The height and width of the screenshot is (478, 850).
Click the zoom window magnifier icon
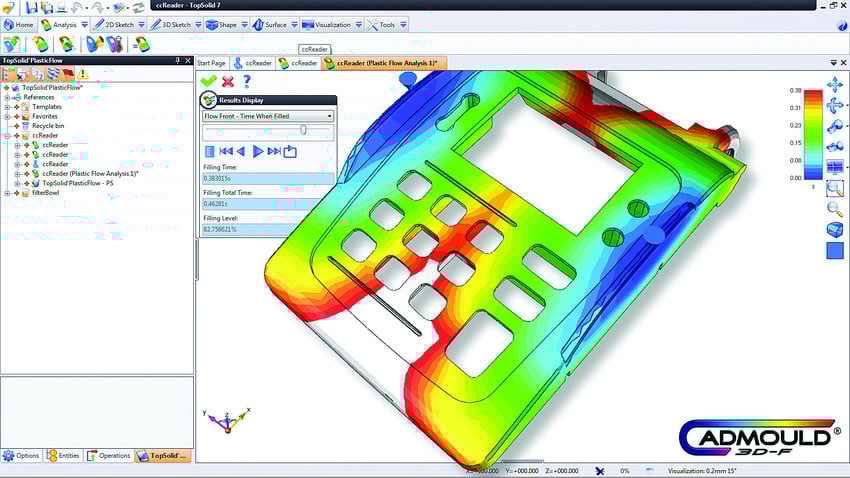[x=835, y=188]
